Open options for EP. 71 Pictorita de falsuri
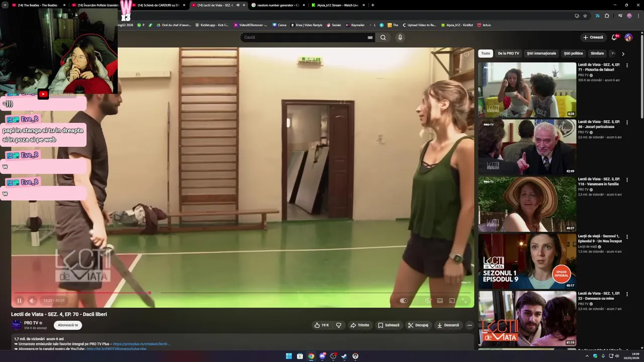644x362 pixels. point(627,65)
